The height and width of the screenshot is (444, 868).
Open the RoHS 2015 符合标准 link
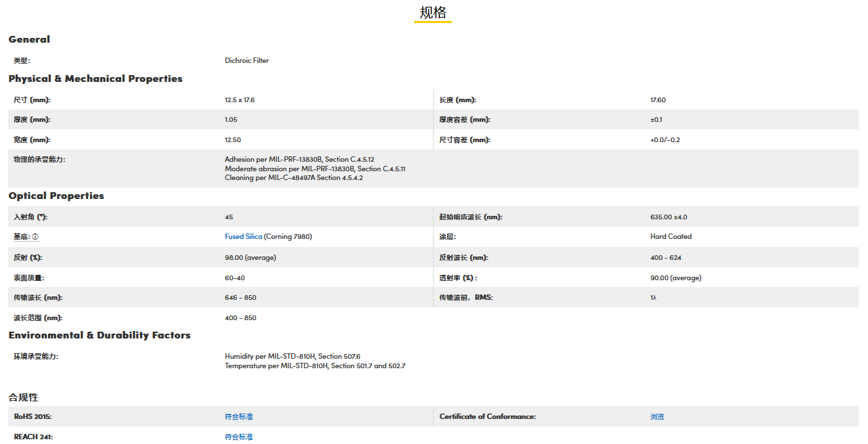239,417
